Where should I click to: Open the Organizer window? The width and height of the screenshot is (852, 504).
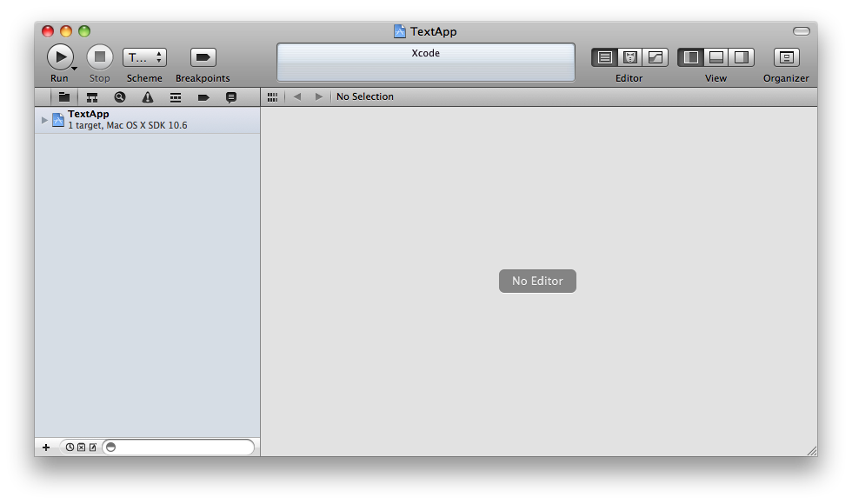pos(786,57)
